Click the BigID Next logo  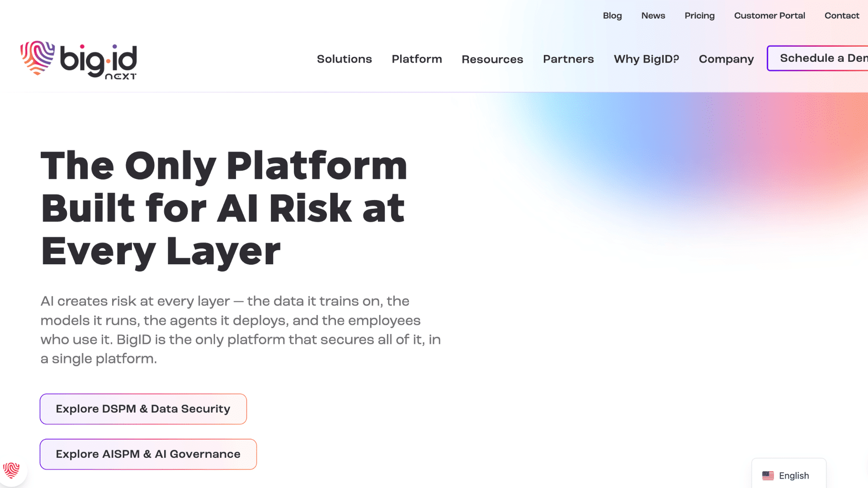pos(79,60)
